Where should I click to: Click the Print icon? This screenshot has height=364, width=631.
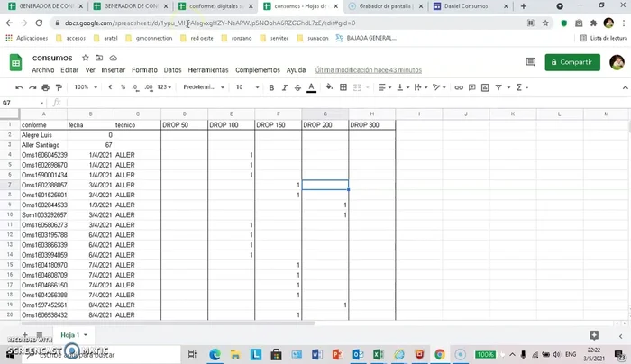click(x=45, y=87)
